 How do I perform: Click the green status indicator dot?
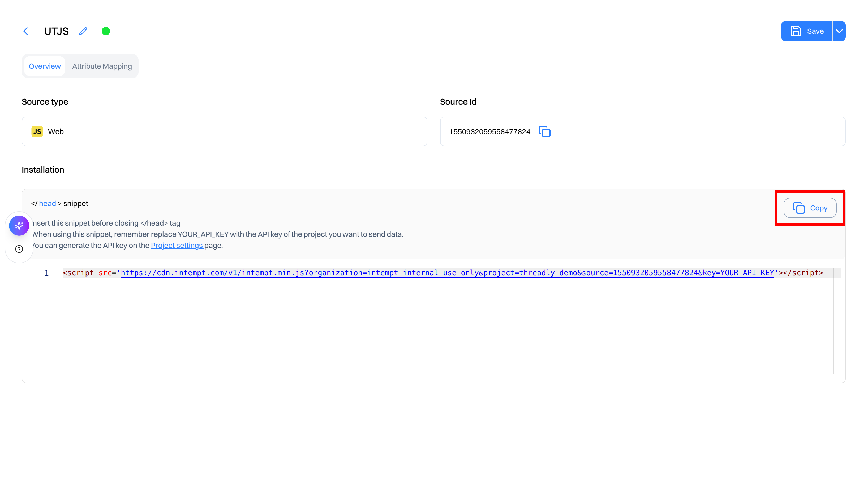point(106,31)
